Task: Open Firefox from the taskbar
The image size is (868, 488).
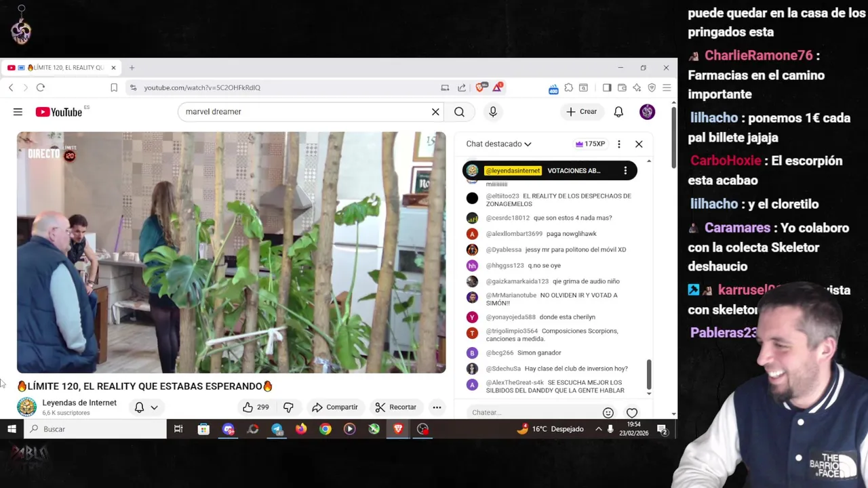Action: (301, 429)
